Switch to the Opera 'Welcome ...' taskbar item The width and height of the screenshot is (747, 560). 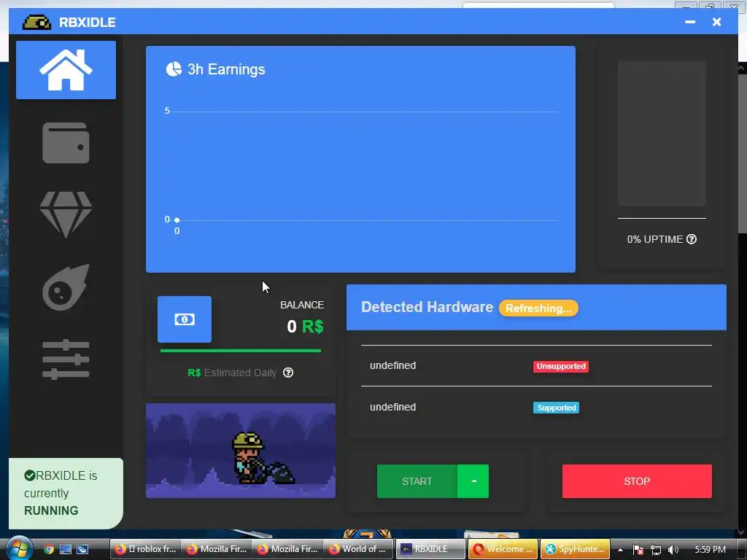coord(503,549)
